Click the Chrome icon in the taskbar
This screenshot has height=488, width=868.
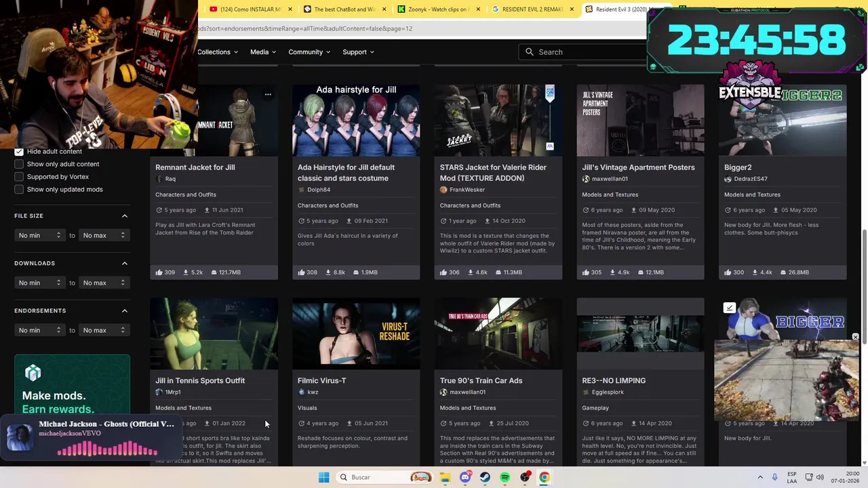tap(545, 477)
